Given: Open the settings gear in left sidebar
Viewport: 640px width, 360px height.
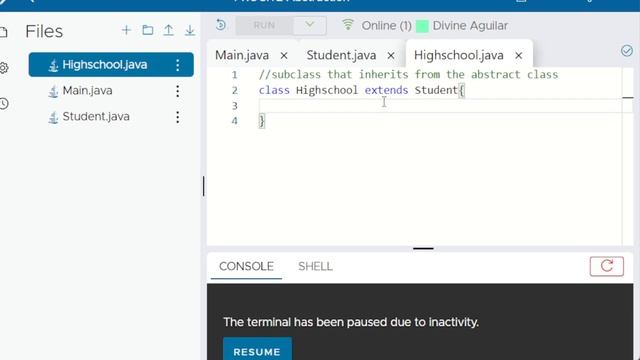Looking at the screenshot, I should [4, 68].
